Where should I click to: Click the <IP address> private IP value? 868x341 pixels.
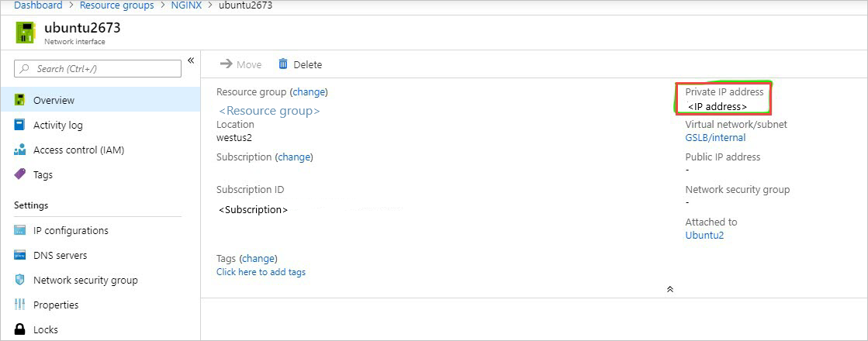[x=718, y=107]
